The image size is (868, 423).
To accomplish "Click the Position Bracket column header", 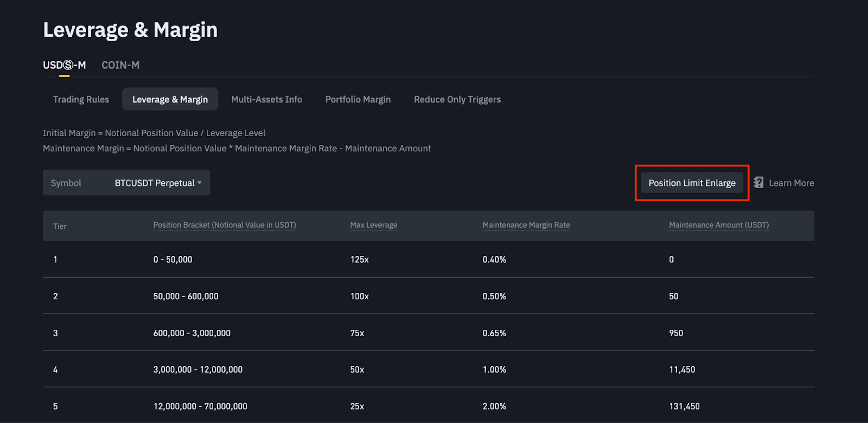I will point(225,225).
